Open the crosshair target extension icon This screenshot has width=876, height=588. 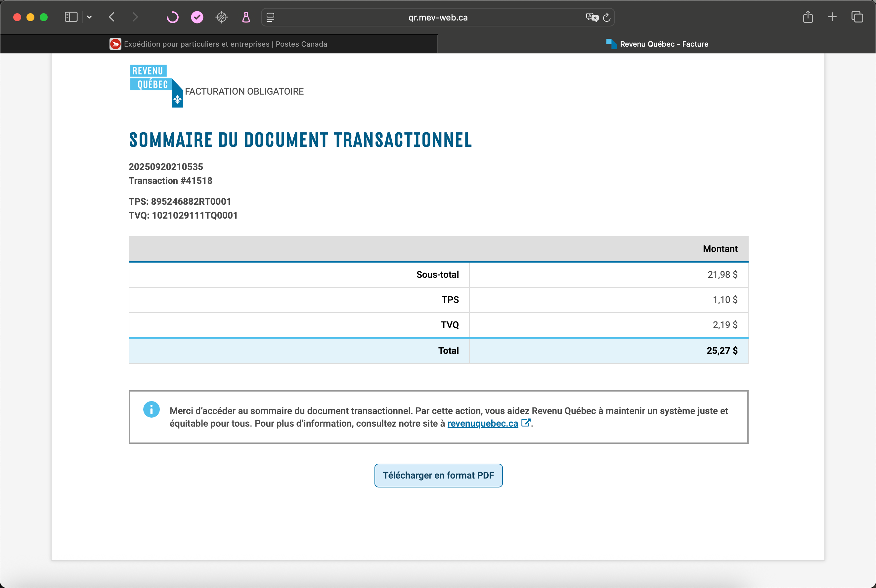point(222,17)
